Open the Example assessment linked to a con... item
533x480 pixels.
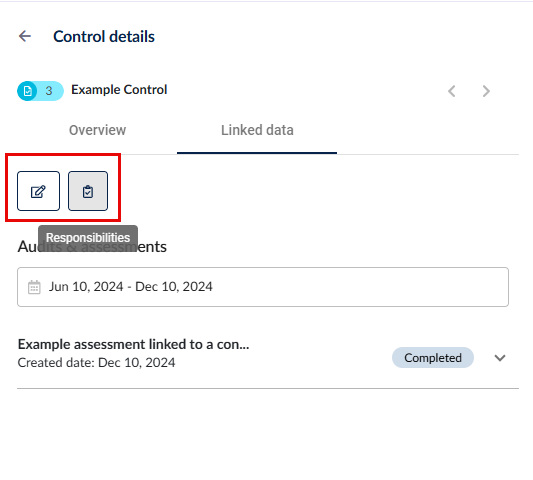point(134,344)
